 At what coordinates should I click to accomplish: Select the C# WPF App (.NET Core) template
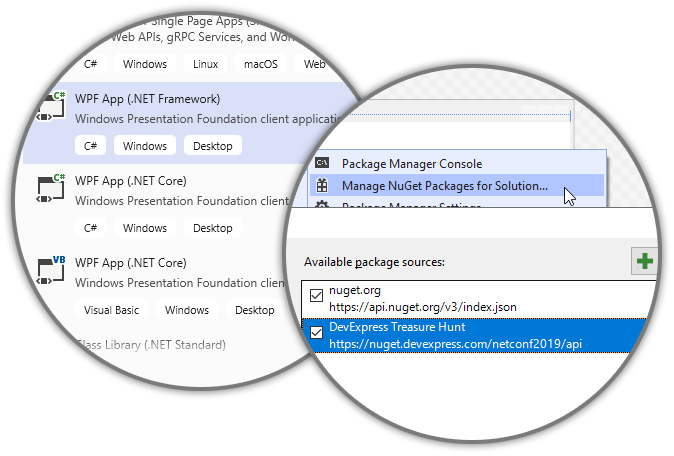click(131, 181)
